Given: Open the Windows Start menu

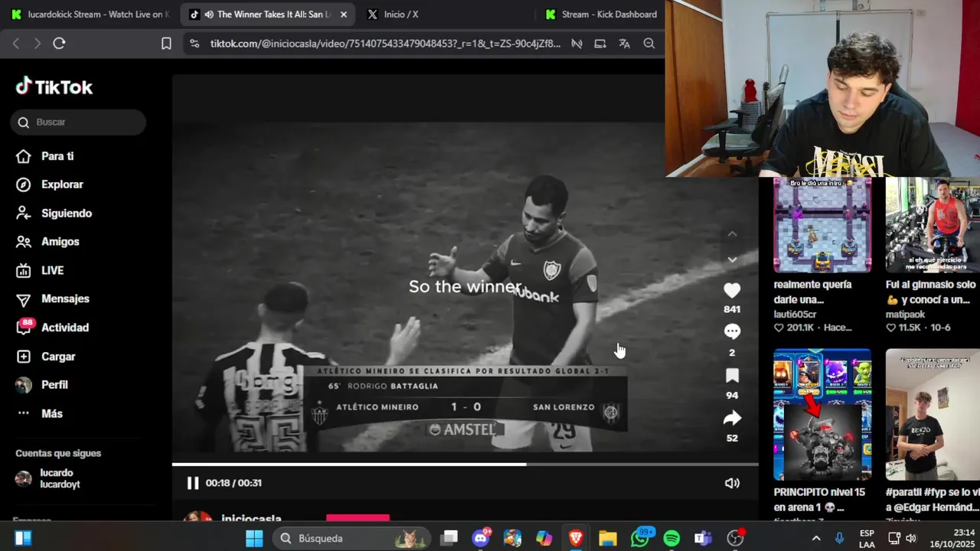Looking at the screenshot, I should (254, 539).
